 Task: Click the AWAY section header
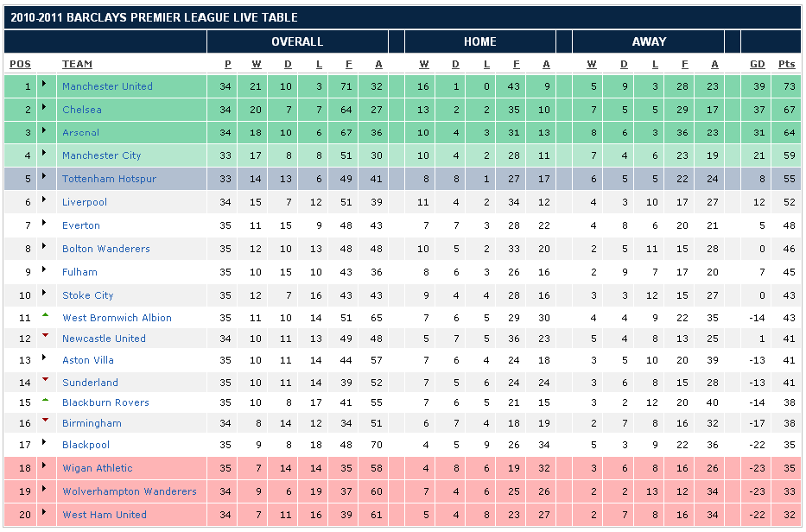coord(649,41)
